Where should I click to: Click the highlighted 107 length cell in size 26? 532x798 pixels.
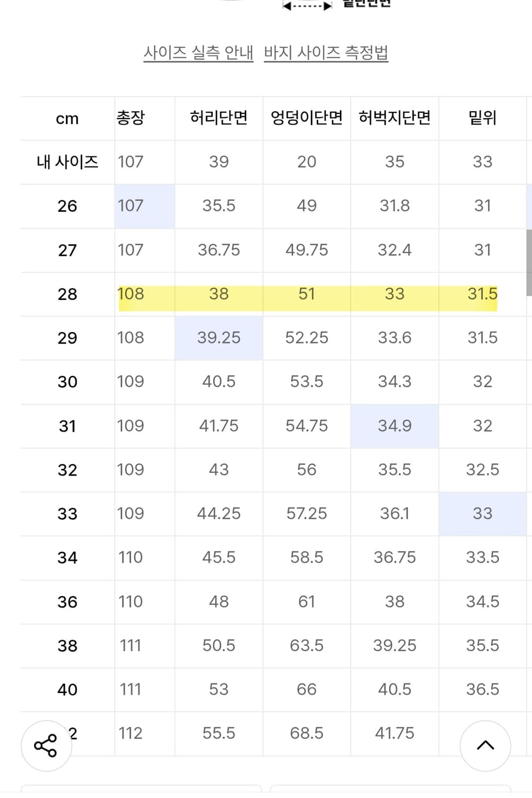pos(145,206)
